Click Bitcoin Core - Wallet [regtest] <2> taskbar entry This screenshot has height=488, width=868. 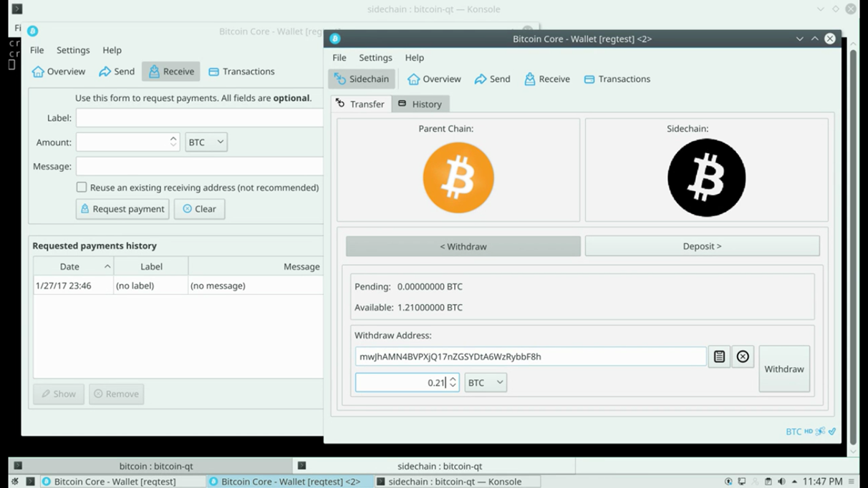[290, 482]
